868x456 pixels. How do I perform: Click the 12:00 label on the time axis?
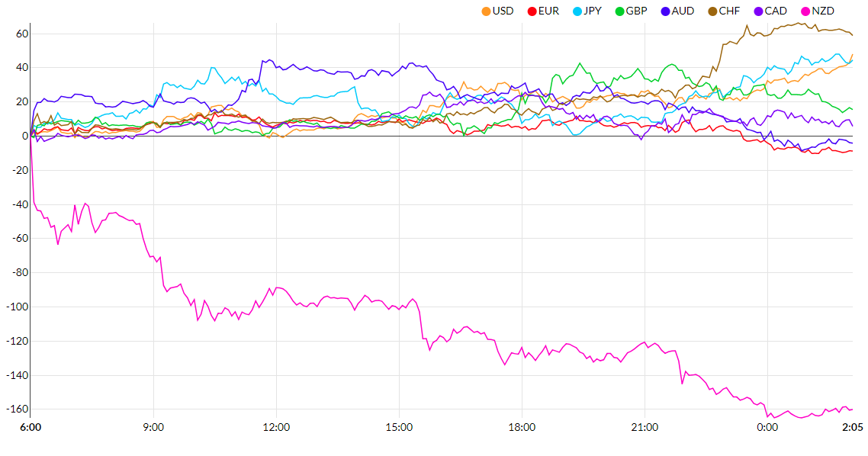(x=276, y=427)
